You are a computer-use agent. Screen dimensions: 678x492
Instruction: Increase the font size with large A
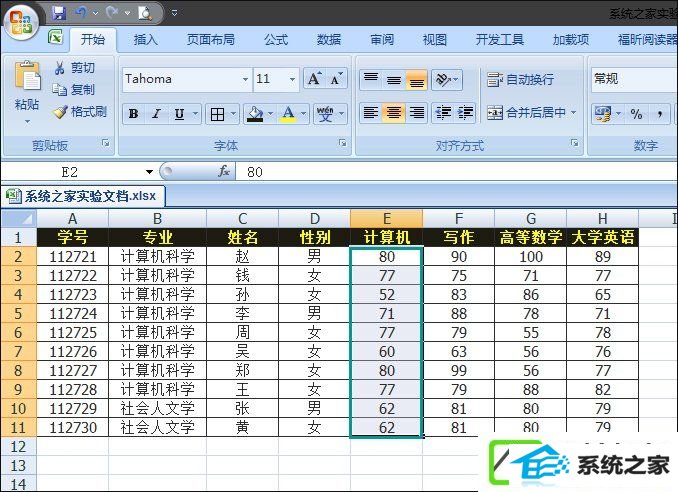314,79
